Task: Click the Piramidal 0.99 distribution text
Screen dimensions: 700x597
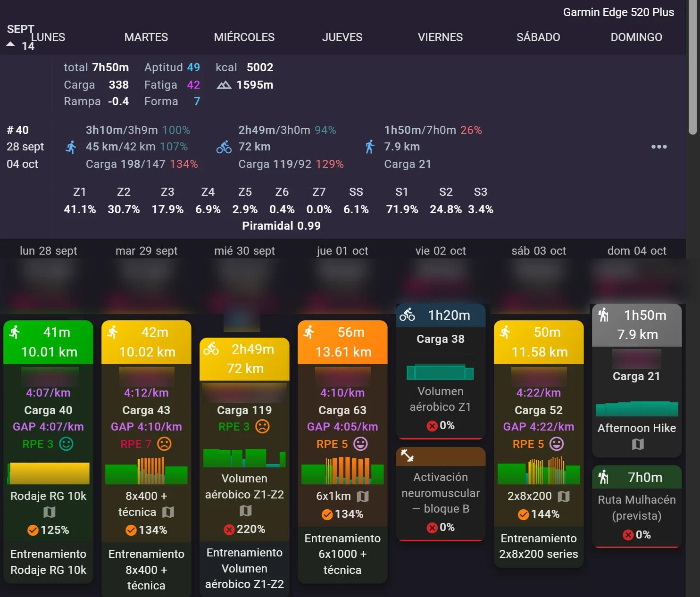Action: pos(281,226)
